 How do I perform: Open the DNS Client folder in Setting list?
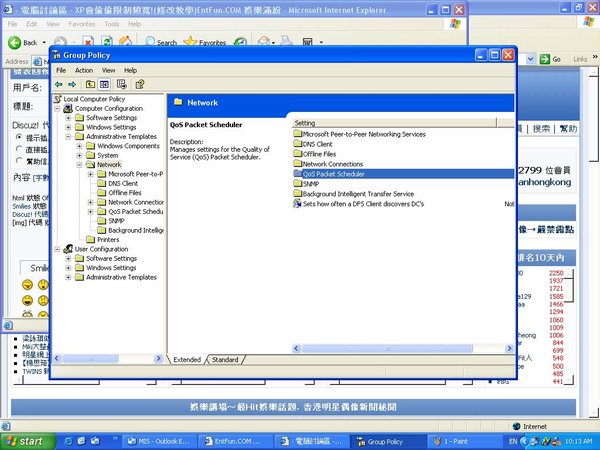tap(317, 144)
